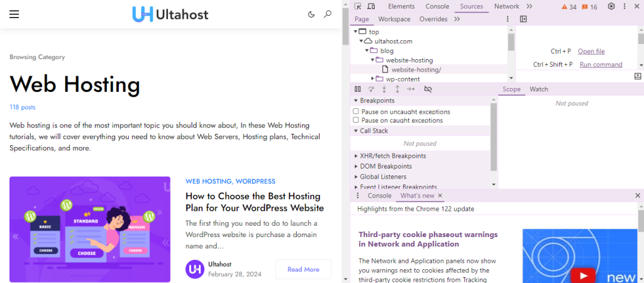The image size is (644, 283).
Task: Hide the Sources navigator sidebar icon
Action: click(523, 19)
